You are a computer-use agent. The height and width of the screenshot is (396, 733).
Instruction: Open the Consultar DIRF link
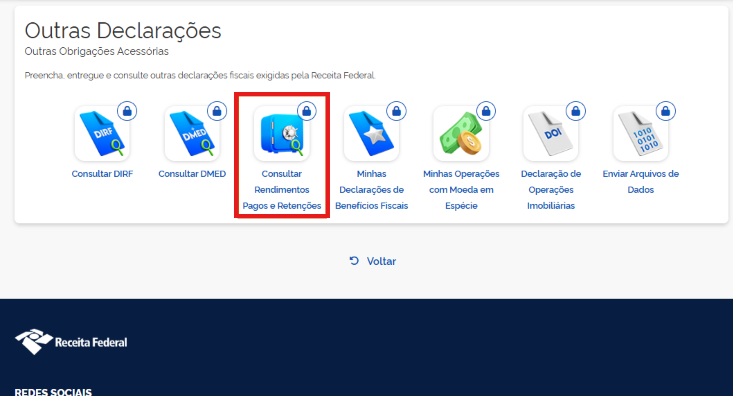click(x=102, y=173)
